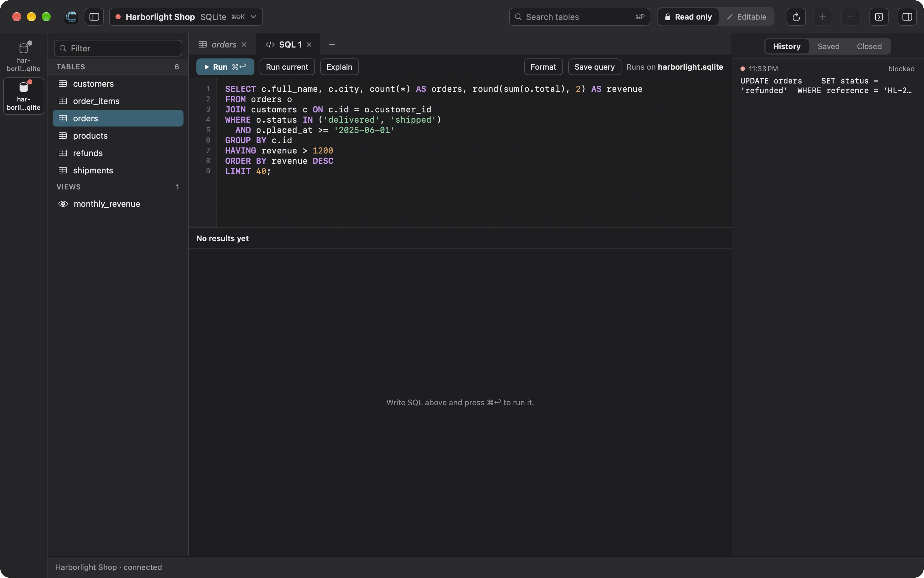
Task: Click the magnifier icon in Search tables
Action: point(518,17)
